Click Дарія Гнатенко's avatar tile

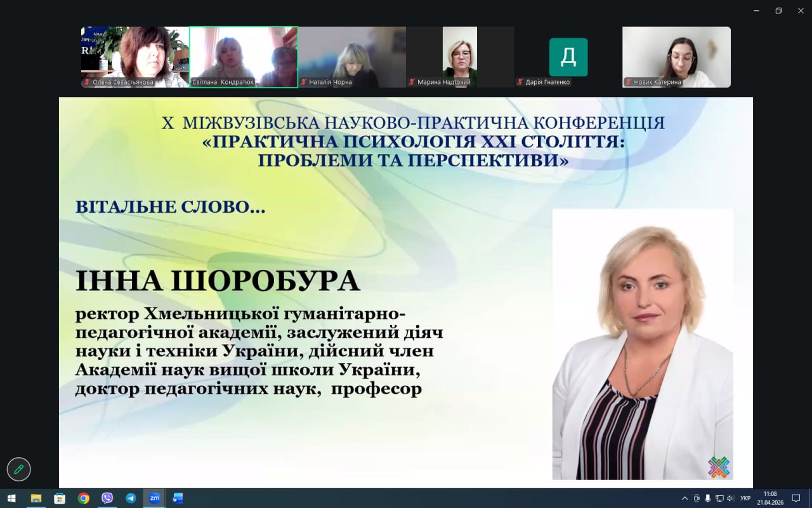pyautogui.click(x=568, y=57)
